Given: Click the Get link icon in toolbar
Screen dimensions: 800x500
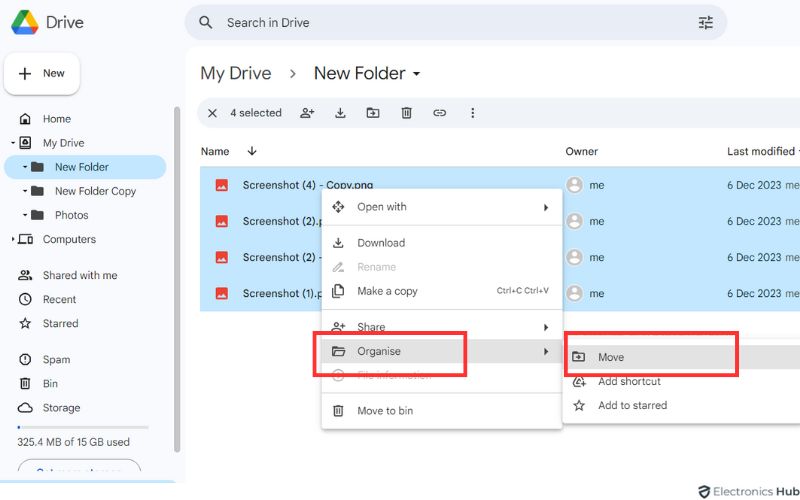Looking at the screenshot, I should pyautogui.click(x=439, y=113).
